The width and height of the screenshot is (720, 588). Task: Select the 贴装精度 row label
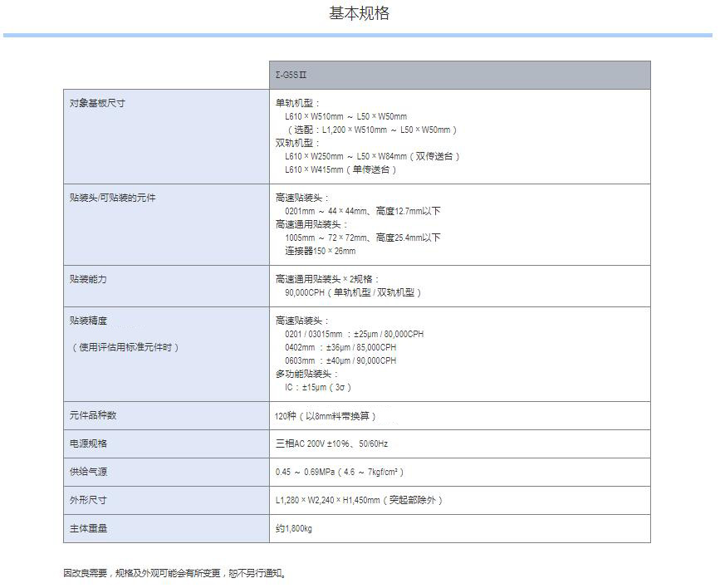(x=89, y=321)
